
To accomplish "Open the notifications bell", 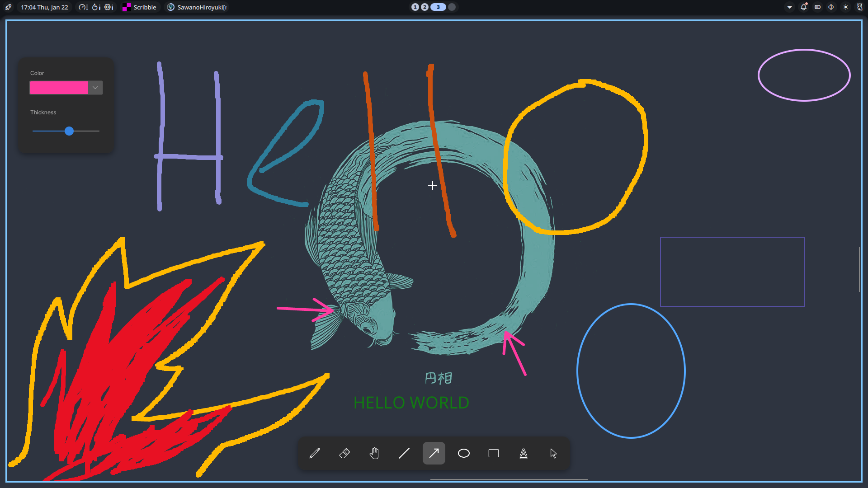I will coord(804,7).
